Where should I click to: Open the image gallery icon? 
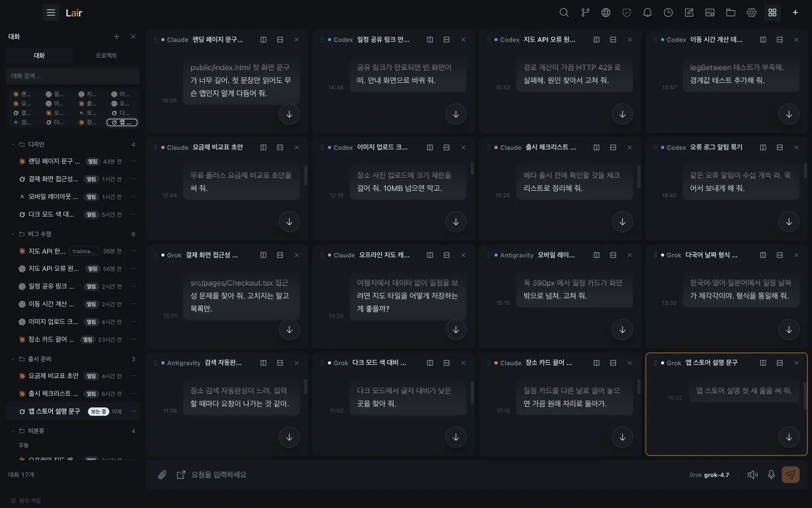(710, 12)
